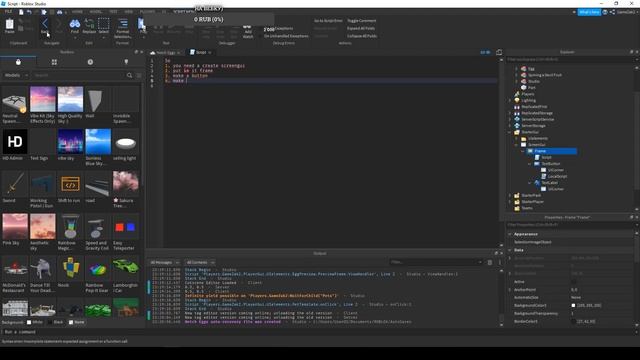Viewport: 640px width, 360px height.
Task: Navigate Back with the arrow icon
Action: pyautogui.click(x=44, y=24)
